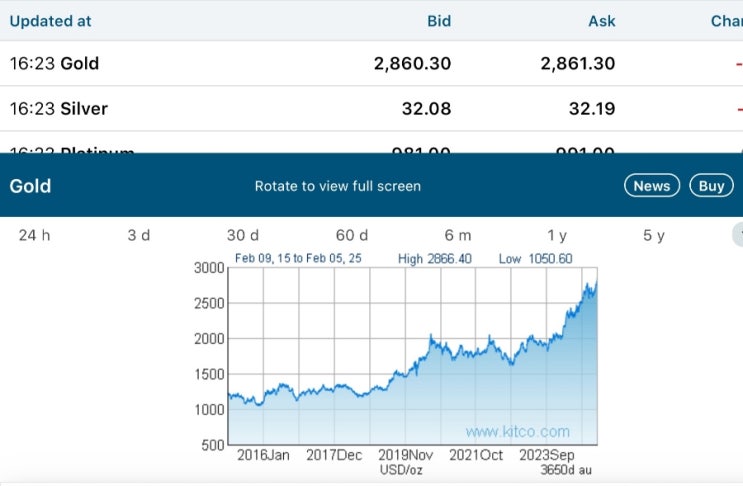Click the Ask column header

[602, 20]
